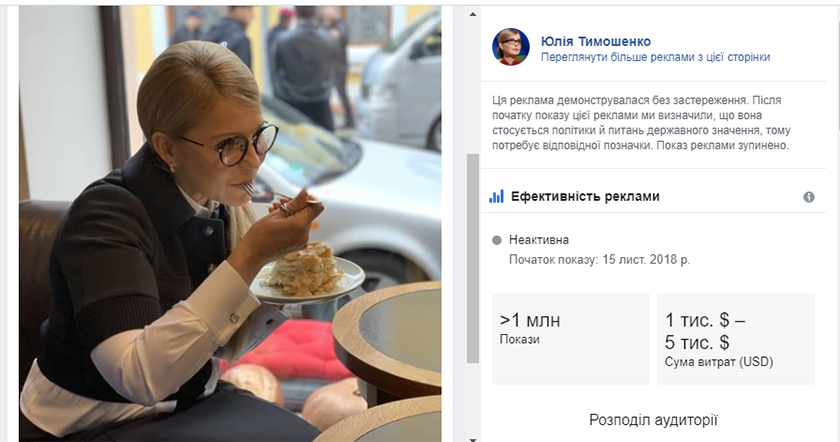
Task: Open 'Переглянути більше реклами з цієї сторінки' link
Action: coord(655,57)
